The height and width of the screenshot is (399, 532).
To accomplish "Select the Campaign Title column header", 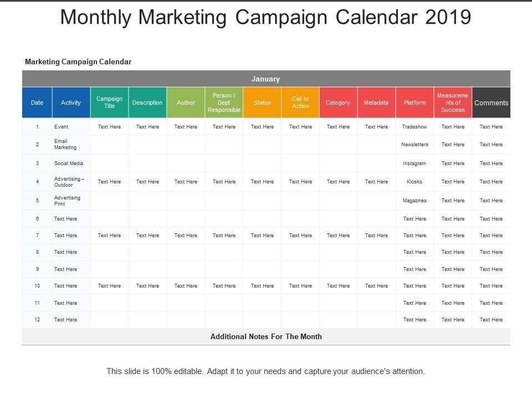I will tap(109, 103).
